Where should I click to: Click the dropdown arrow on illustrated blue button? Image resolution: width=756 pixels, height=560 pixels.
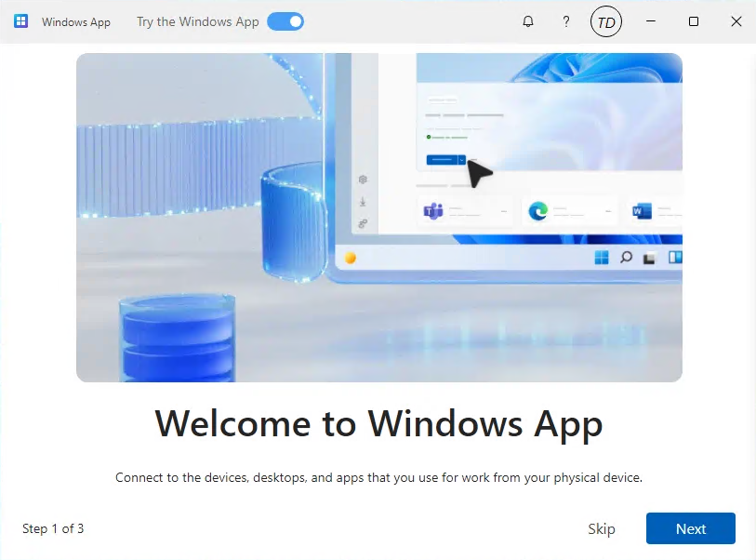point(460,160)
